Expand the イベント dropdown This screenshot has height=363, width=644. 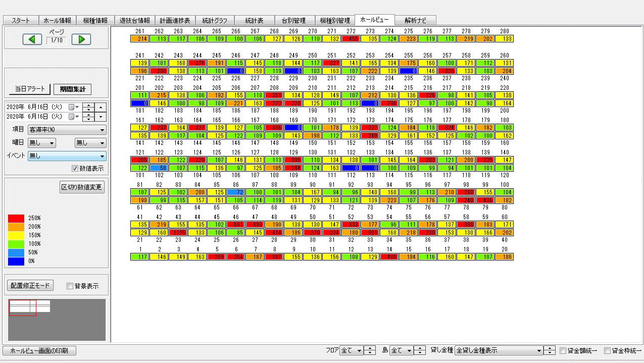click(67, 156)
